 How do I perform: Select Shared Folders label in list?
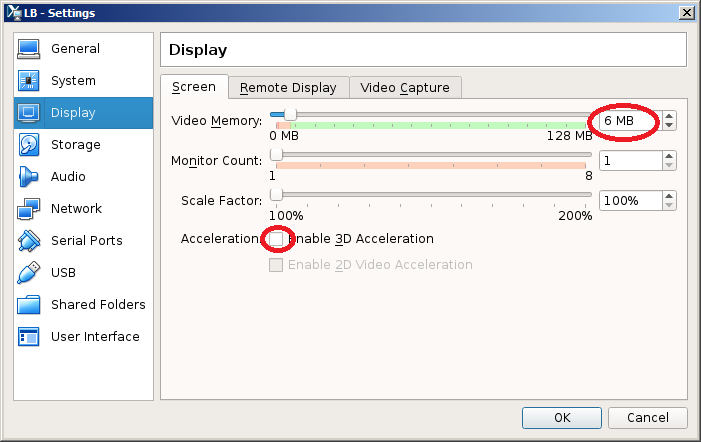pyautogui.click(x=98, y=305)
